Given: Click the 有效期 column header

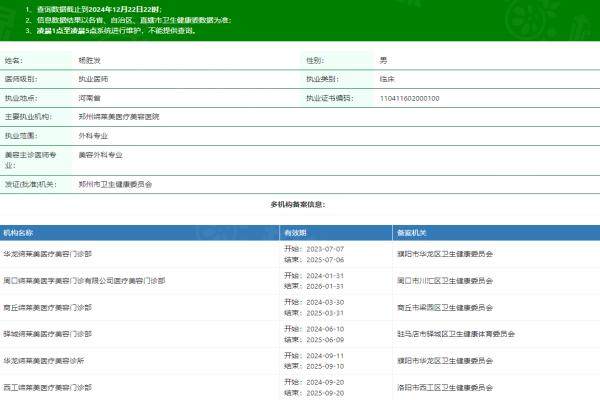Looking at the screenshot, I should tap(295, 233).
